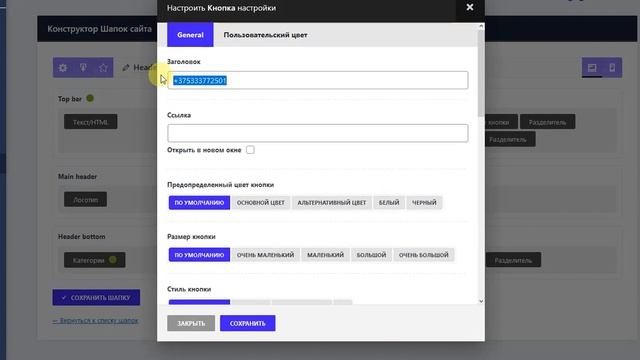Close the button settings dialog via X
The width and height of the screenshot is (640, 360).
pos(470,7)
